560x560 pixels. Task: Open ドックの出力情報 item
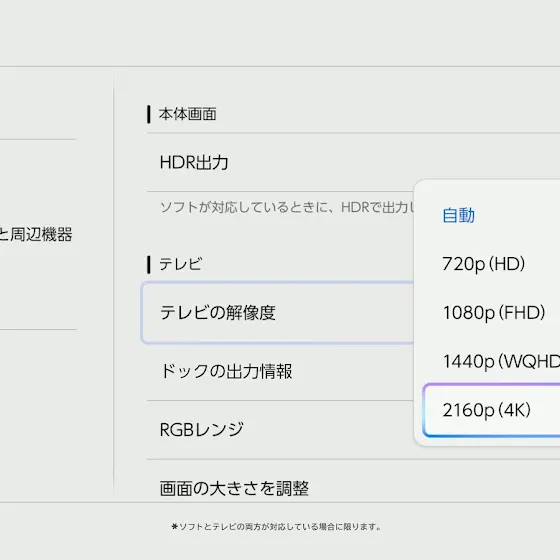pos(280,371)
